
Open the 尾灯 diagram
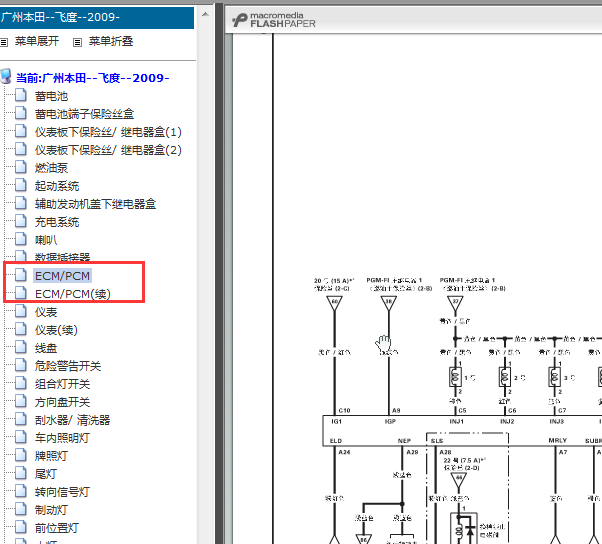46,474
